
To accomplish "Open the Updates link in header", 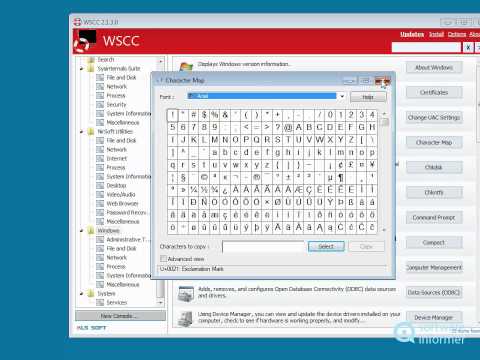I will pyautogui.click(x=412, y=34).
